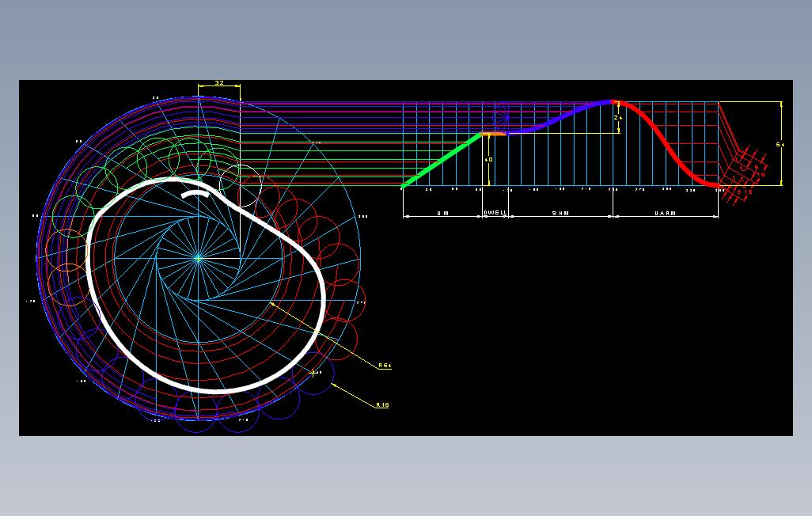The width and height of the screenshot is (812, 516).
Task: Select the UM segment label
Action: click(x=442, y=214)
